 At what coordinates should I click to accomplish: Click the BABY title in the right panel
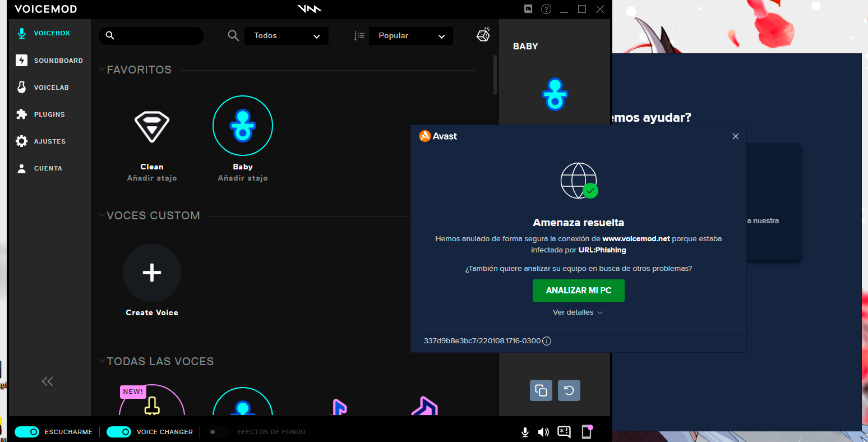[525, 47]
